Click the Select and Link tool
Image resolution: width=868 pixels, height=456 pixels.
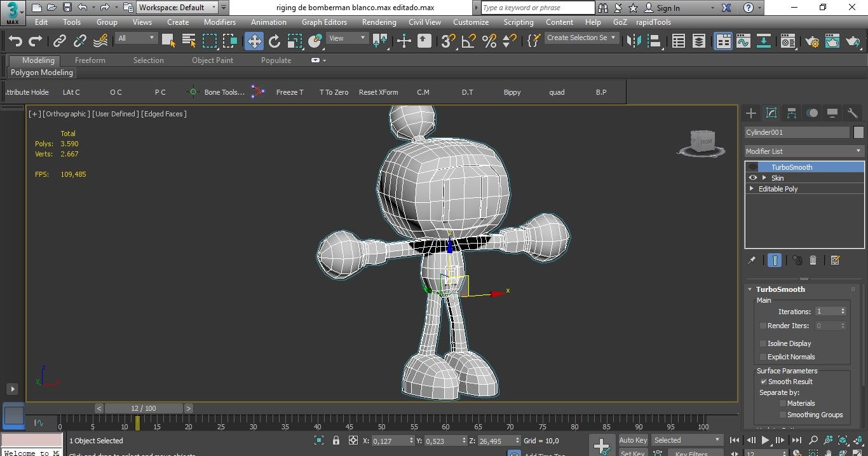coord(60,41)
